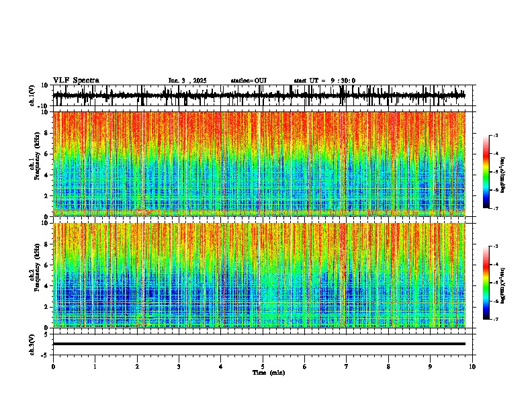
Task: Click the "8" kHz tick on ch.1 spectrogram
Action: (48, 133)
